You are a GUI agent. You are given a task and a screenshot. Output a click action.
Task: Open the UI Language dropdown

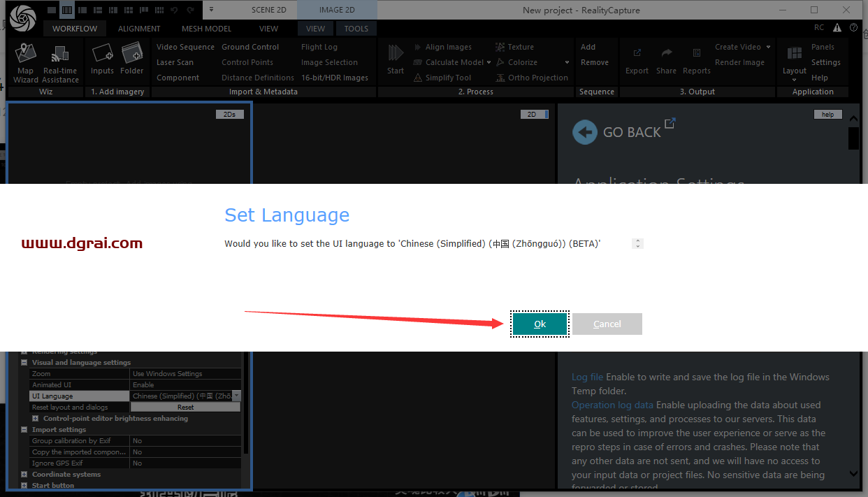click(x=236, y=396)
